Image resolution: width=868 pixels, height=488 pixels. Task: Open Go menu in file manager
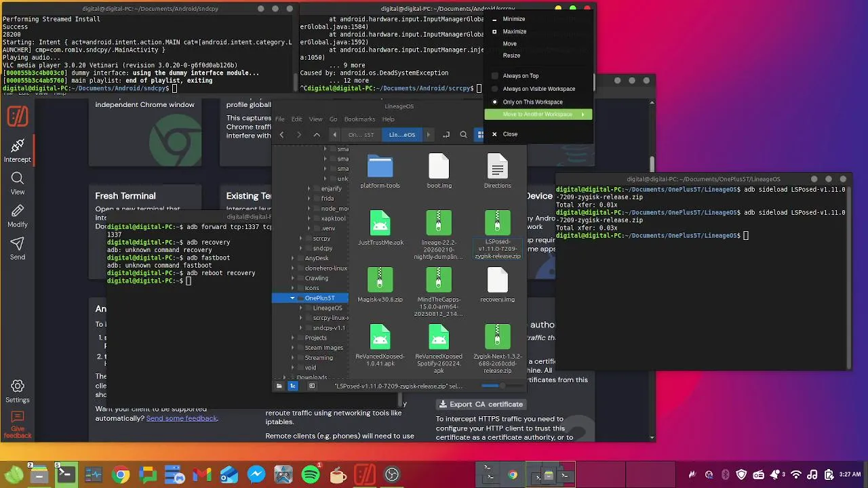click(333, 119)
